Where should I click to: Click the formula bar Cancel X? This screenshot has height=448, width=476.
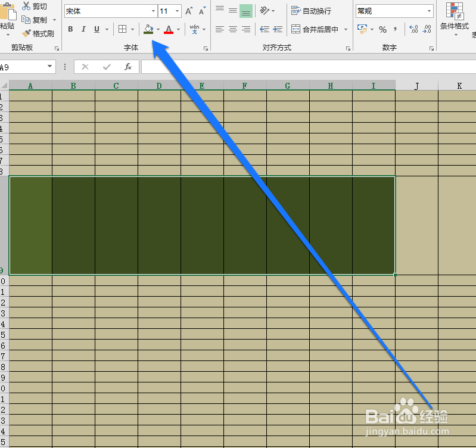click(x=85, y=67)
